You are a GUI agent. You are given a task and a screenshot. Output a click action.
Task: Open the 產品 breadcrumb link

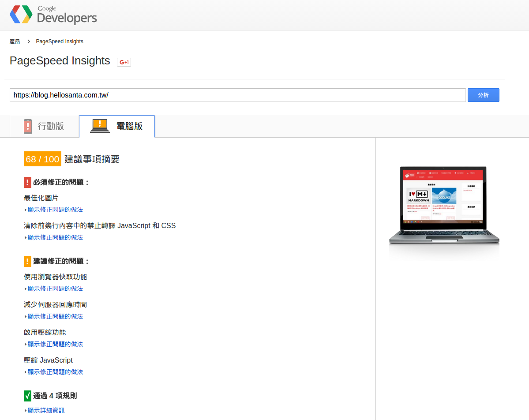[x=15, y=41]
